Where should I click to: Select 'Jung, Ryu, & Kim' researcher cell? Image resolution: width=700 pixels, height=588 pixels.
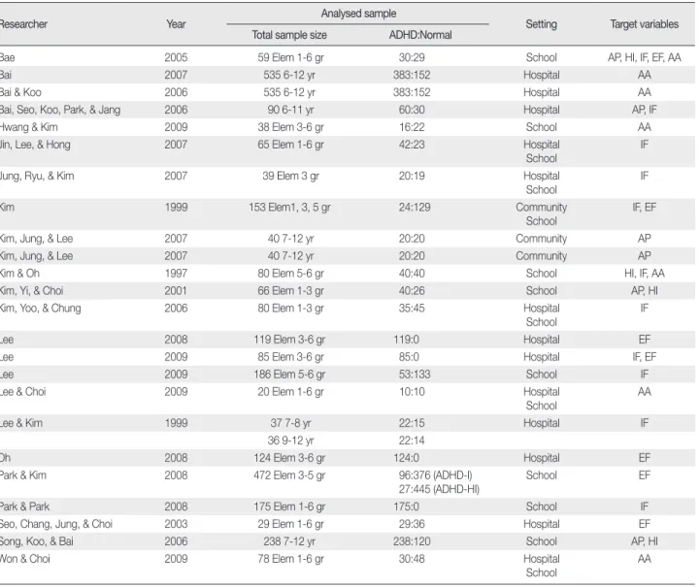(37, 176)
